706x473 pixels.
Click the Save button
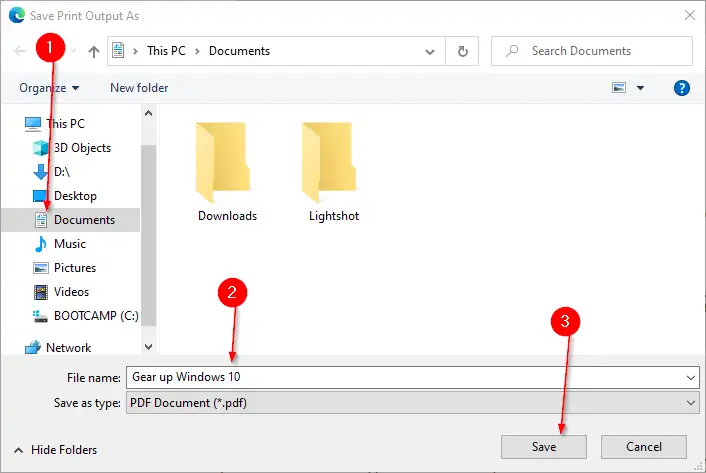544,447
